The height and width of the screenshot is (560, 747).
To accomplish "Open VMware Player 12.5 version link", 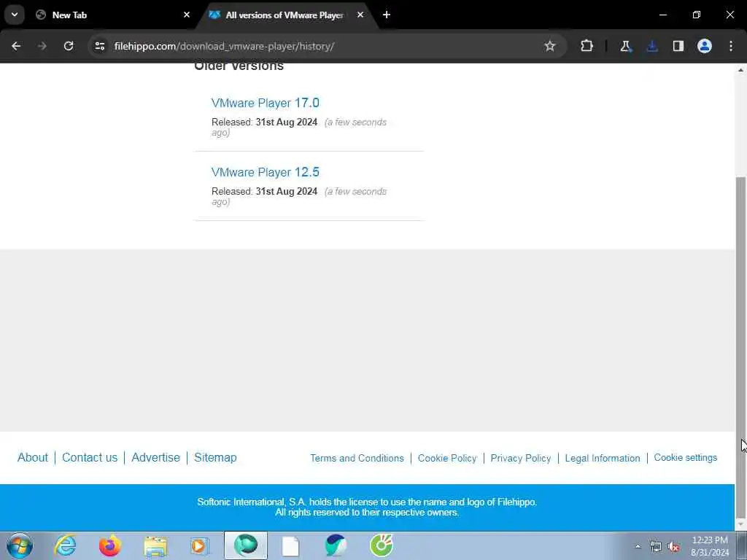I will tap(266, 172).
